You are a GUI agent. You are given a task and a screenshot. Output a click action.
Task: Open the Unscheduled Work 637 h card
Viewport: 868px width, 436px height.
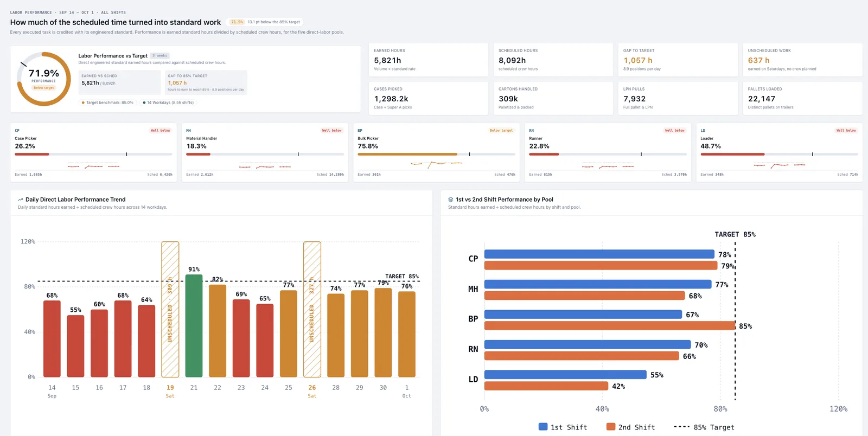point(803,60)
